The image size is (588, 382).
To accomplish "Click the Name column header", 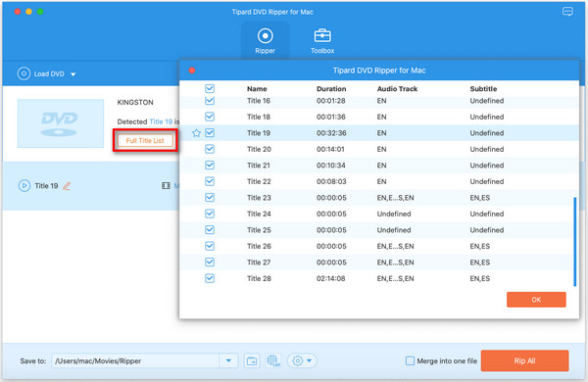I will [257, 89].
